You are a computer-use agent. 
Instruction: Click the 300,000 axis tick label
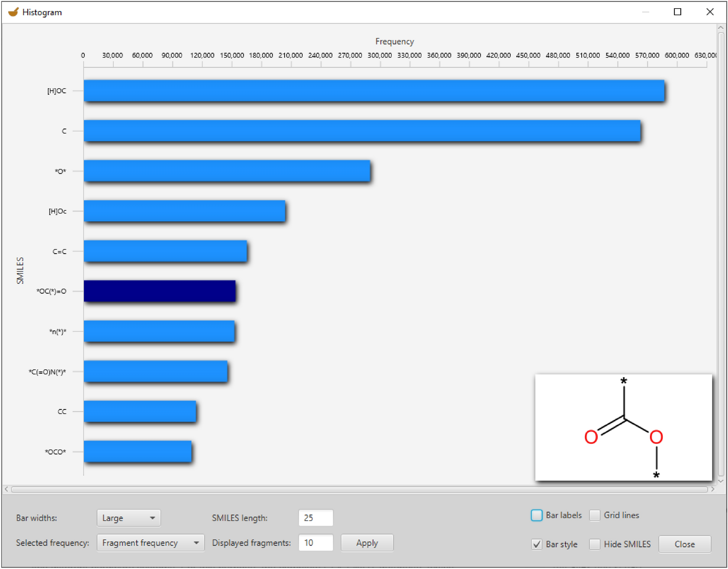(x=379, y=55)
